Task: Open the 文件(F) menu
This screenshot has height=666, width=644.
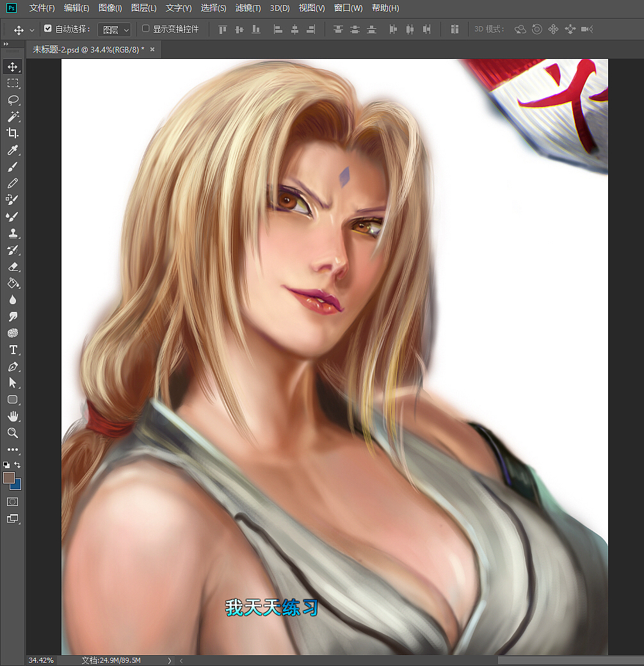Action: point(42,8)
